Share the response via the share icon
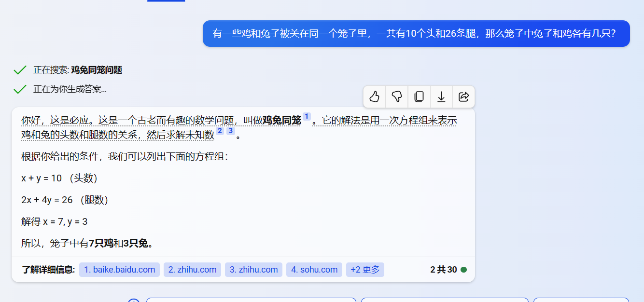 [463, 97]
